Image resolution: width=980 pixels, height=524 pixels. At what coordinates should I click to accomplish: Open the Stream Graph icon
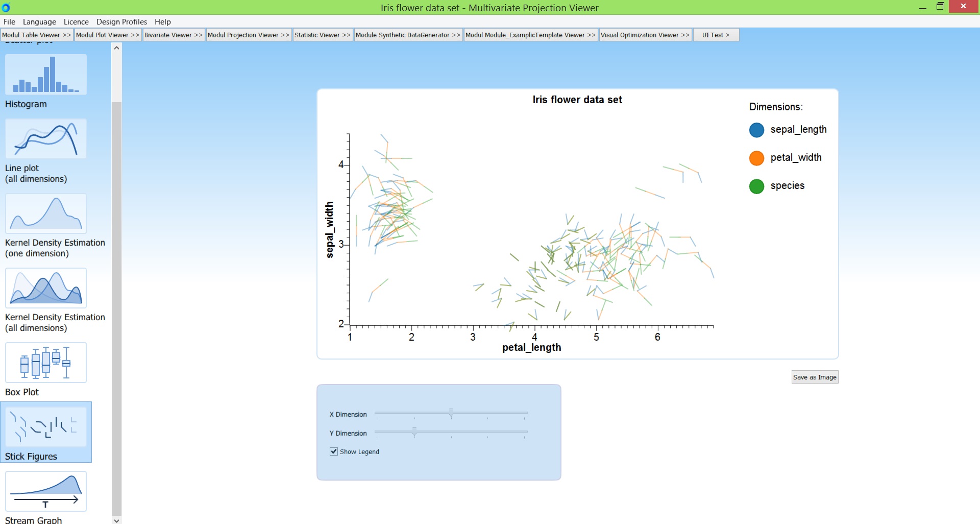click(x=46, y=491)
